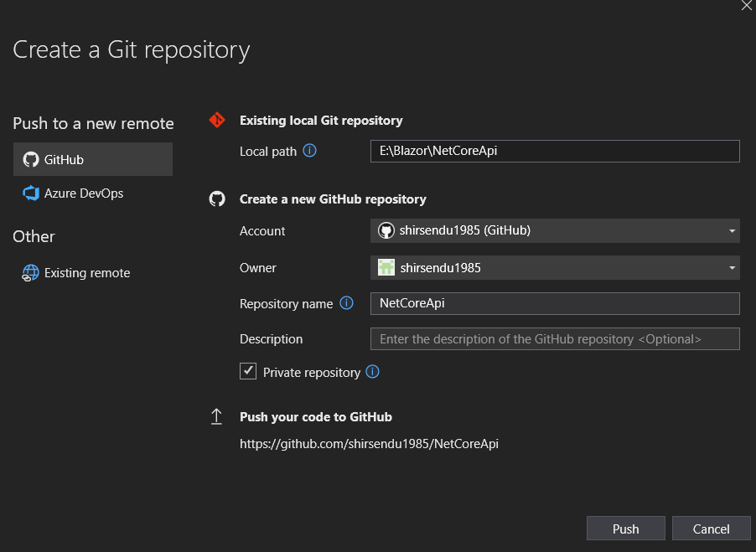The width and height of the screenshot is (756, 552).
Task: Click the Existing remote globe icon
Action: click(x=30, y=272)
